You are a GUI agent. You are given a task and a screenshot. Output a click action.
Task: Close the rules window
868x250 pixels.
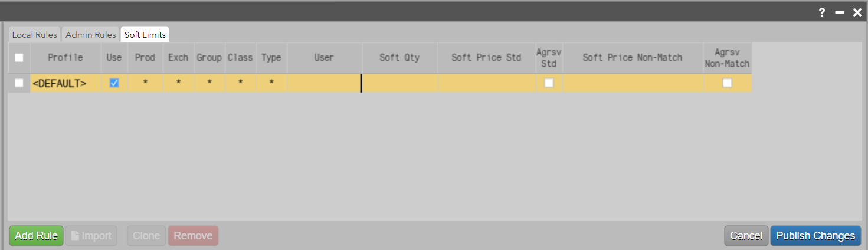pyautogui.click(x=857, y=12)
